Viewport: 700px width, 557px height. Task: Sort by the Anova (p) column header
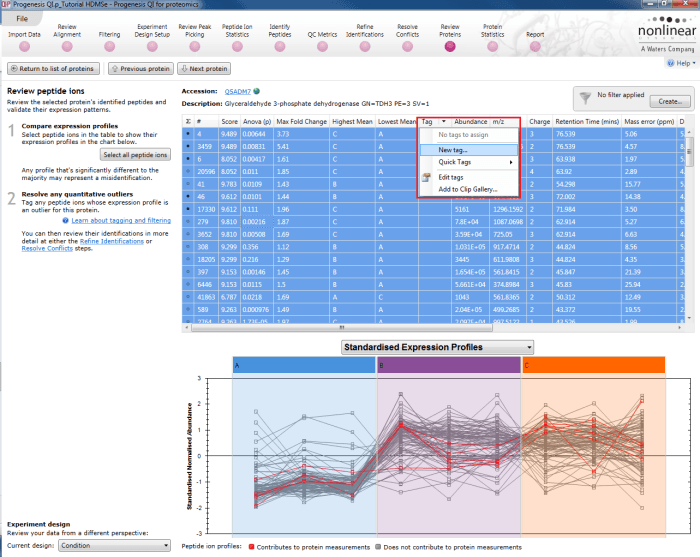(x=257, y=121)
